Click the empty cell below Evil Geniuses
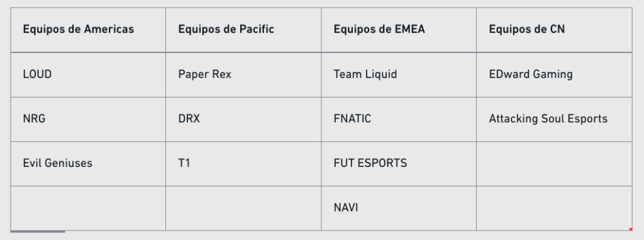The image size is (644, 240). pos(88,209)
